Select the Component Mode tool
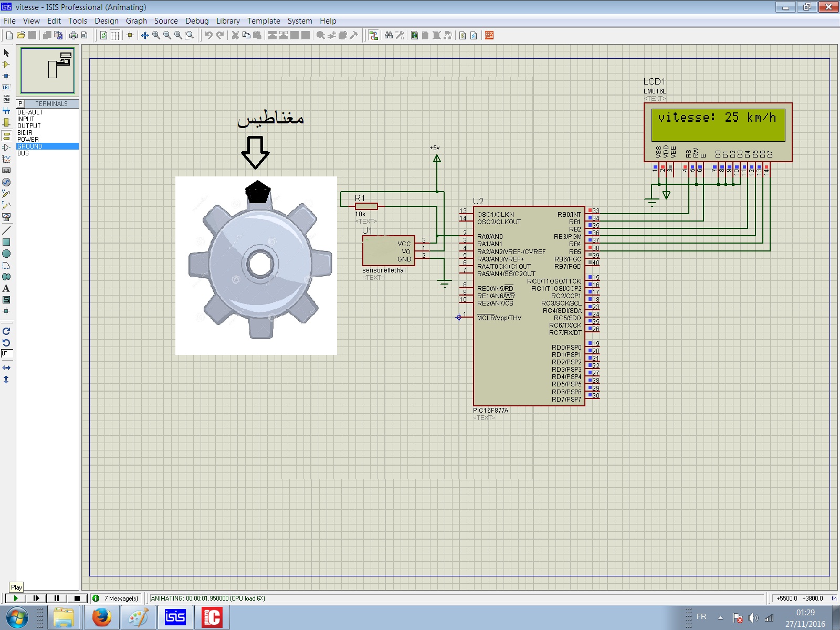This screenshot has width=840, height=630. pyautogui.click(x=6, y=65)
